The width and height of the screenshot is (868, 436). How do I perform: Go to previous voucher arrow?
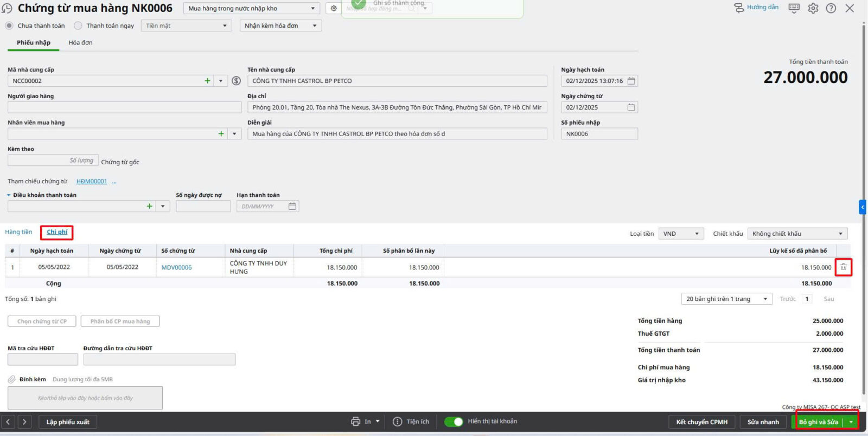pos(8,421)
